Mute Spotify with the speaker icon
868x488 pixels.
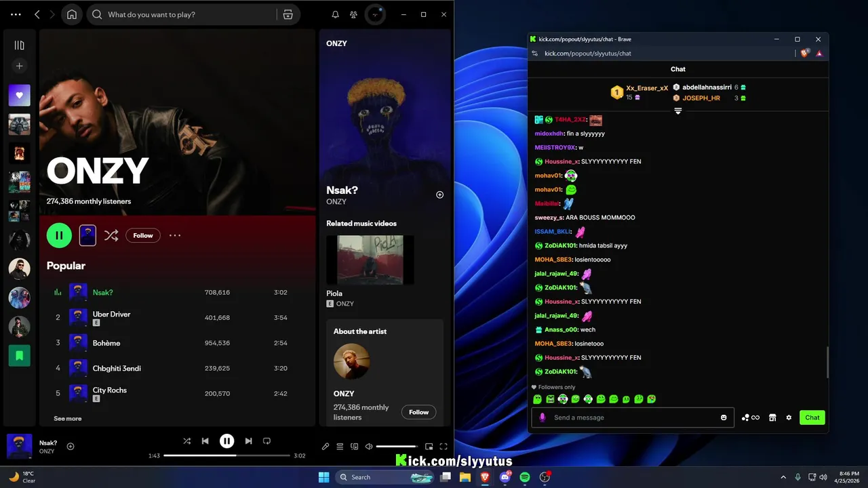coord(369,447)
